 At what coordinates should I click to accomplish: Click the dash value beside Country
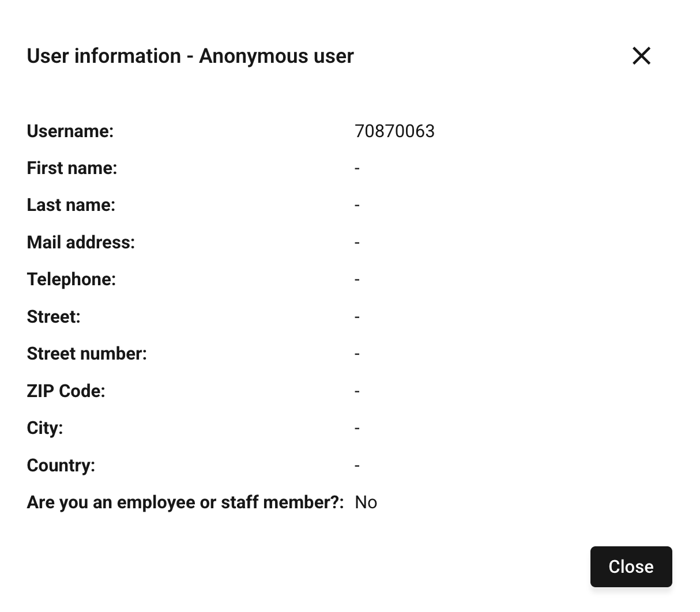[x=357, y=466]
